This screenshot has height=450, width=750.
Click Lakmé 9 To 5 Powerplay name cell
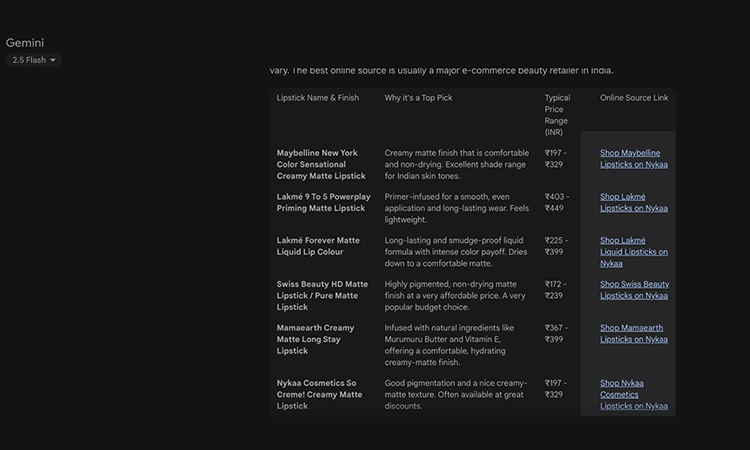321,203
